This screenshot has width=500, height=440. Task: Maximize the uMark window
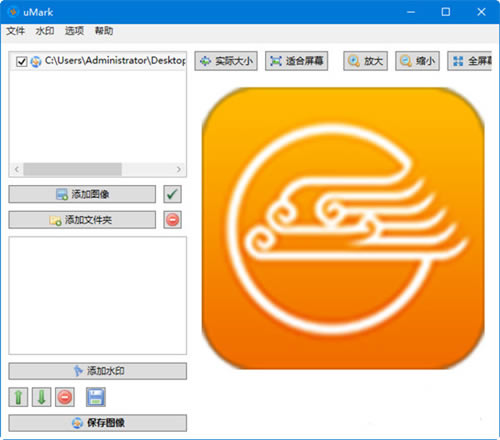coord(446,12)
